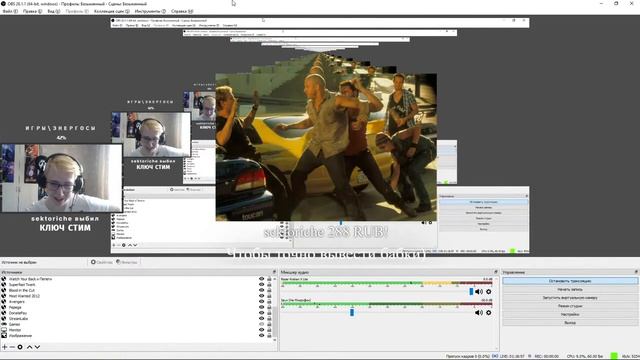The height and width of the screenshot is (360, 640).
Task: Open source properties gear in sources toolbar
Action: pyautogui.click(x=20, y=347)
